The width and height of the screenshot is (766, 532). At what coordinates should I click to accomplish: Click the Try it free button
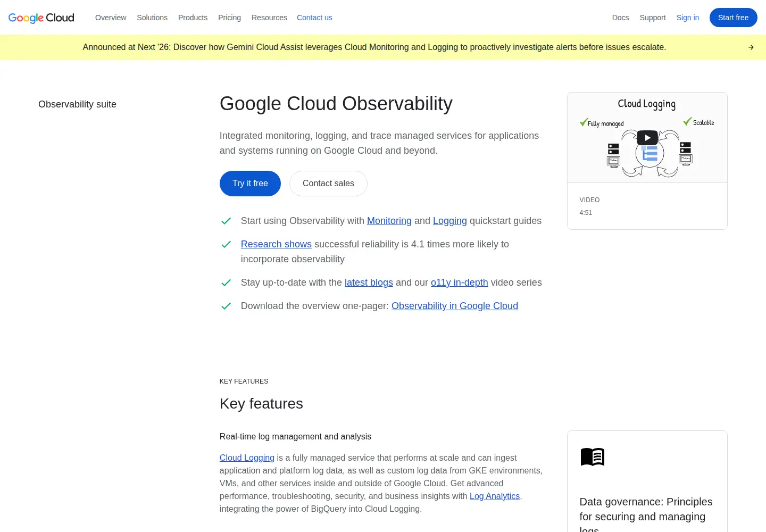pyautogui.click(x=250, y=184)
